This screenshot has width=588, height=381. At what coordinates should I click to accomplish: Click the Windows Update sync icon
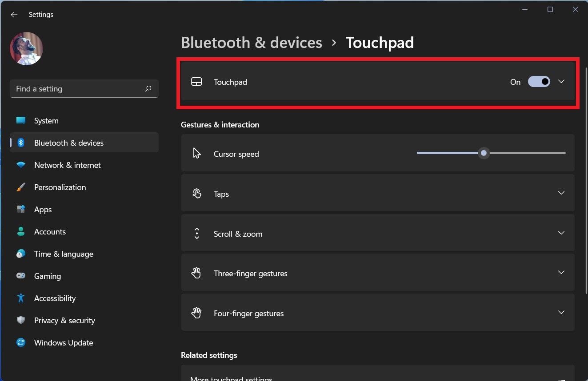pyautogui.click(x=21, y=343)
